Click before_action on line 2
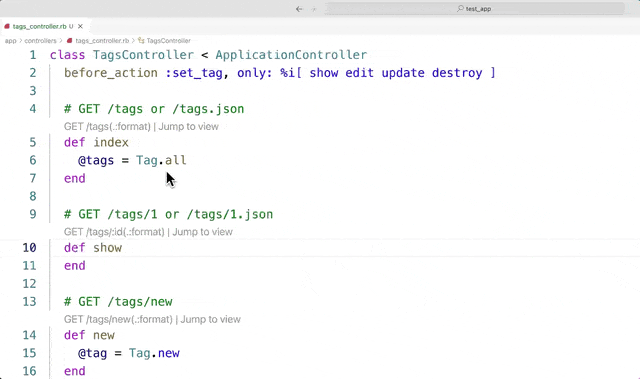 click(111, 73)
